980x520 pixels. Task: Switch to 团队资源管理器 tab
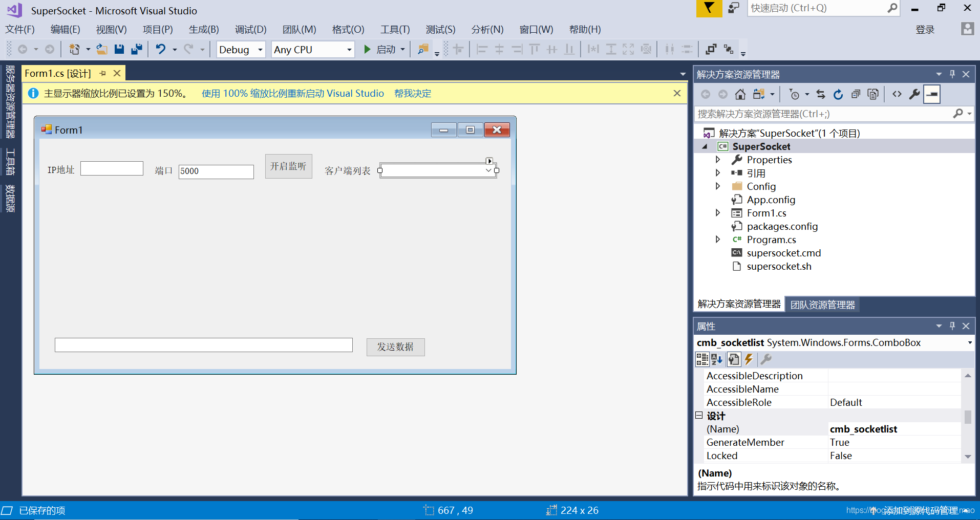(x=822, y=305)
